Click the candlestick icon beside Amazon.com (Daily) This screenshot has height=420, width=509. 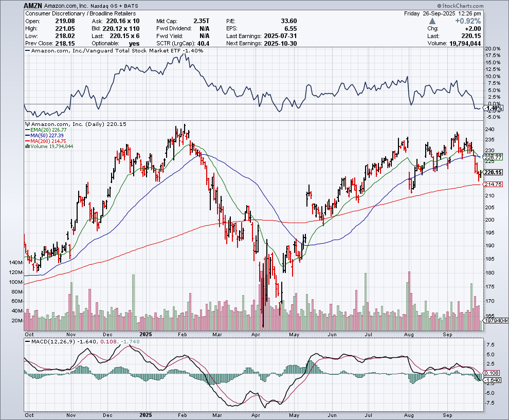point(27,124)
